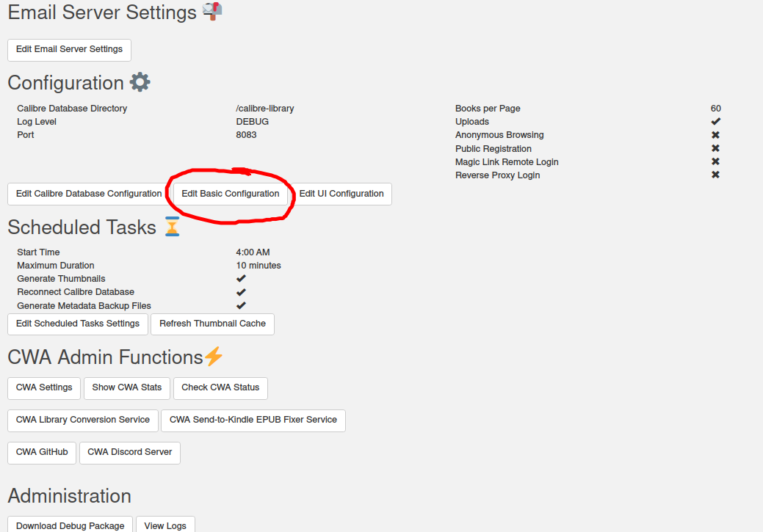Viewport: 763px width, 532px height.
Task: Click the checkmark for Generate Metadata Backup Files
Action: point(241,305)
